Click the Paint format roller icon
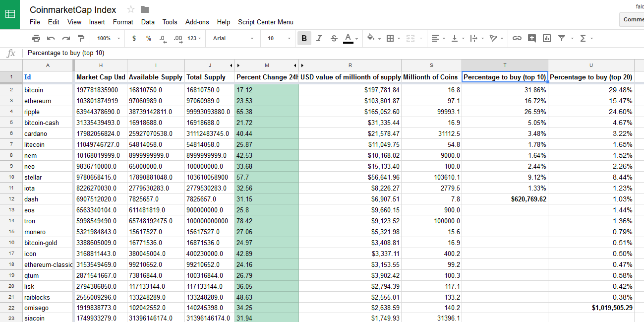The image size is (644, 322). [81, 38]
